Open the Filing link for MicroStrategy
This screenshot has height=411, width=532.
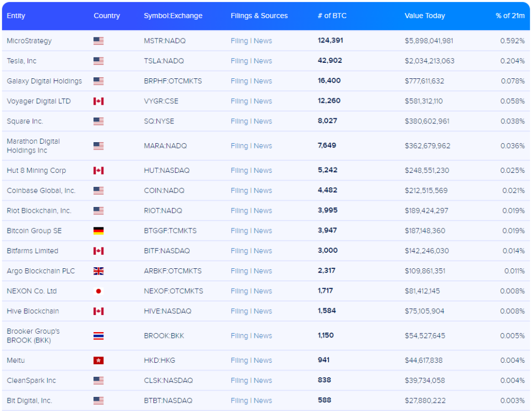(239, 41)
